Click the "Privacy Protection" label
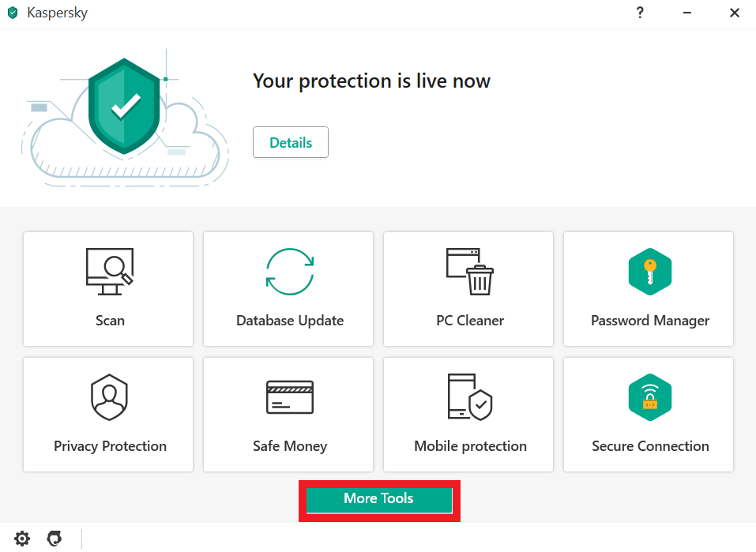This screenshot has height=552, width=756. pos(110,446)
